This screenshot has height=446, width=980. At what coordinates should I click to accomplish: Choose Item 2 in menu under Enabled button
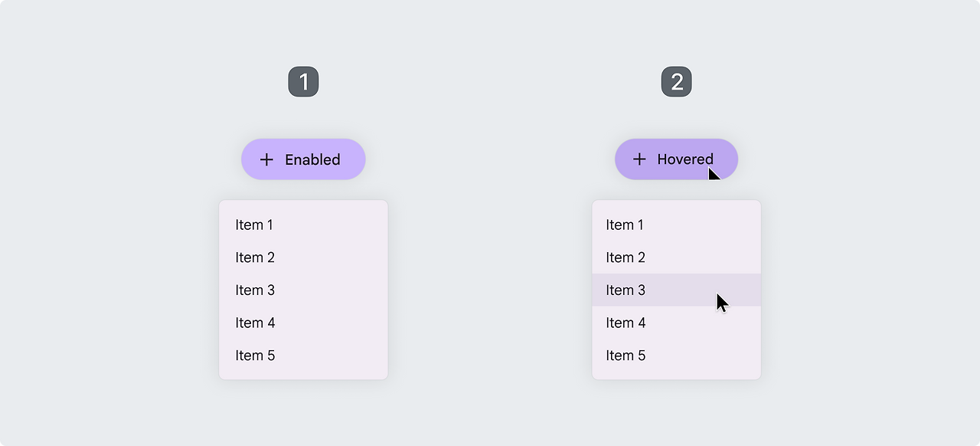click(255, 257)
